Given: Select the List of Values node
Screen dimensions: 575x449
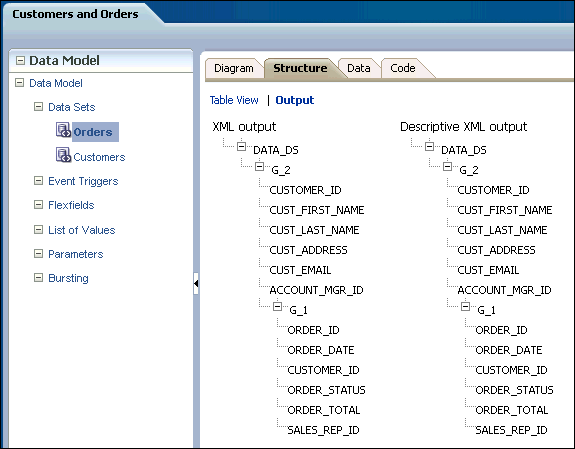Looking at the screenshot, I should (81, 230).
